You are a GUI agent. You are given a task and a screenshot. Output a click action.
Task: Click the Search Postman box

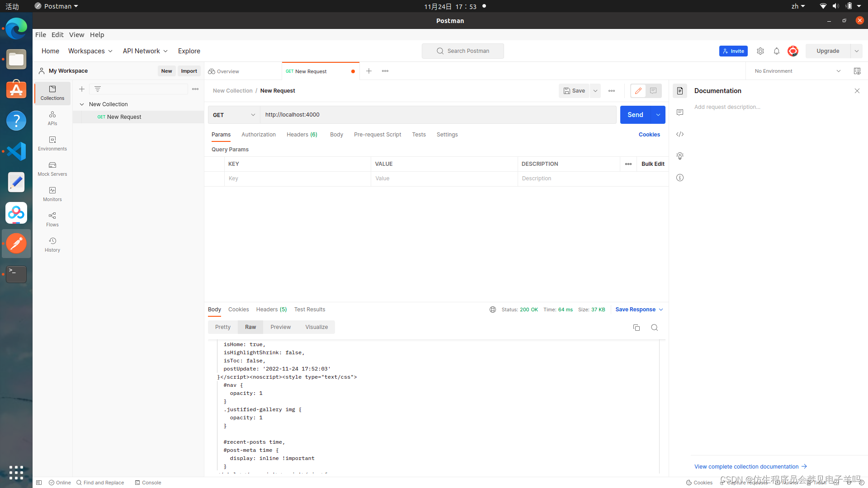coord(463,51)
